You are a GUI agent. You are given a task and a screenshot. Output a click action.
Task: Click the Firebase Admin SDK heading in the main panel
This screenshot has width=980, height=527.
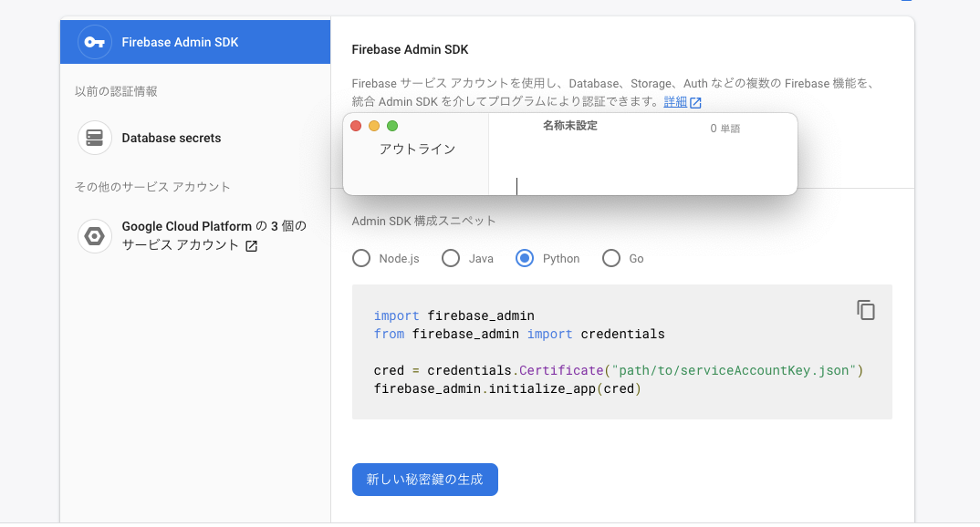(x=410, y=49)
